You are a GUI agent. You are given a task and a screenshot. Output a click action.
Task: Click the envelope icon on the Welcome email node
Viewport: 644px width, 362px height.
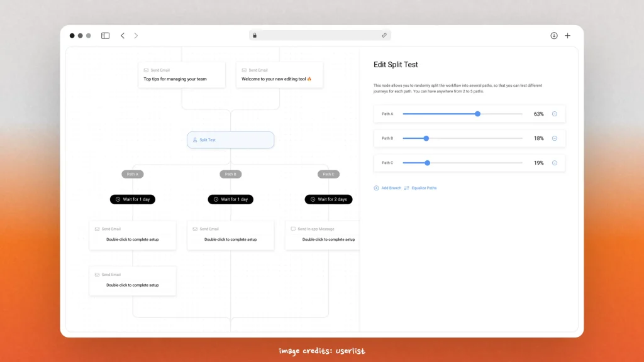point(244,70)
